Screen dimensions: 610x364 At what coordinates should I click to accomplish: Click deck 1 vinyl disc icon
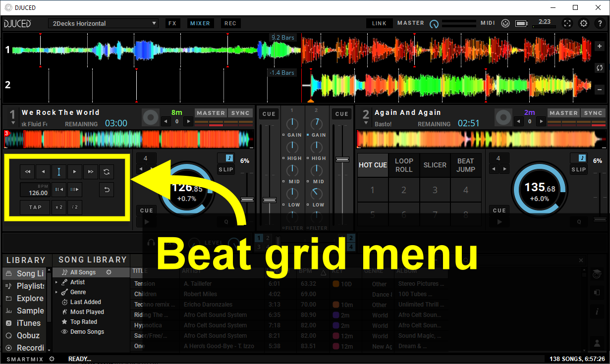tap(150, 117)
